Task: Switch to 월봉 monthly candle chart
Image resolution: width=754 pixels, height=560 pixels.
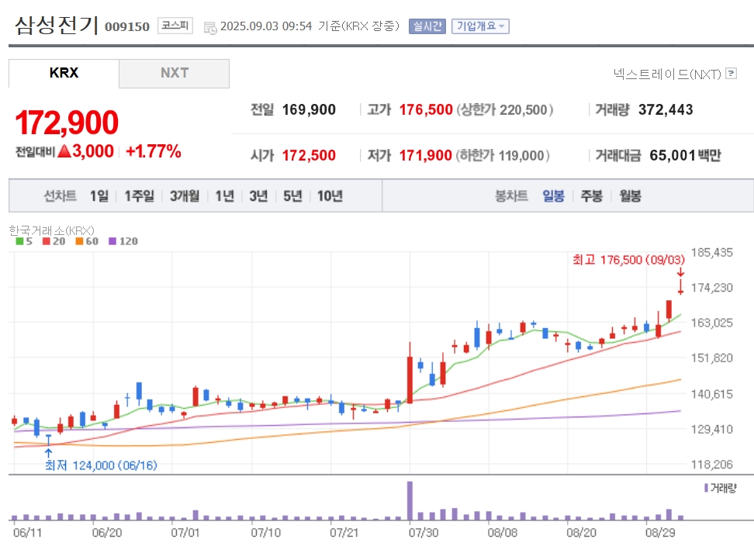Action: (x=630, y=196)
